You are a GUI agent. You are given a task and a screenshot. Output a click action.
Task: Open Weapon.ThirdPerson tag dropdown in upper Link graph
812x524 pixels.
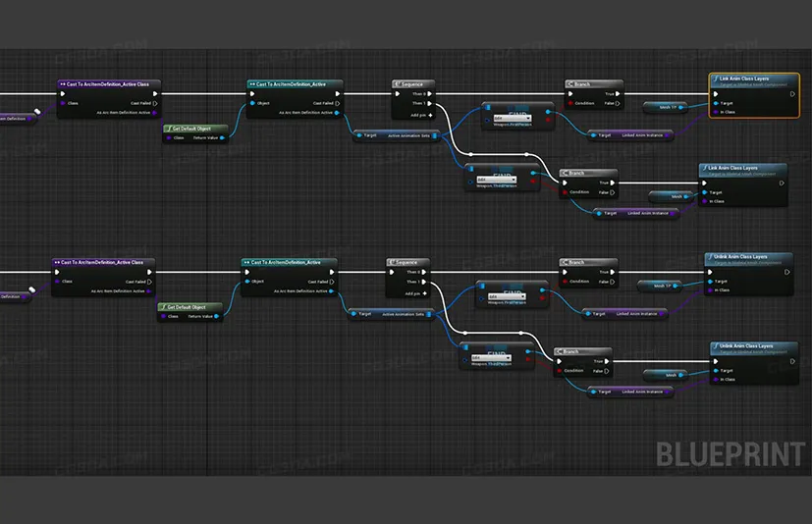(x=497, y=180)
